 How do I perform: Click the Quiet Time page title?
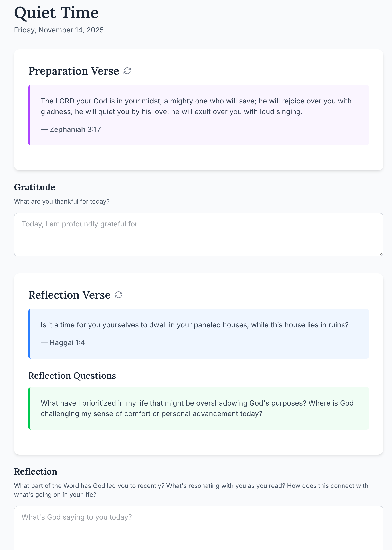point(56,13)
